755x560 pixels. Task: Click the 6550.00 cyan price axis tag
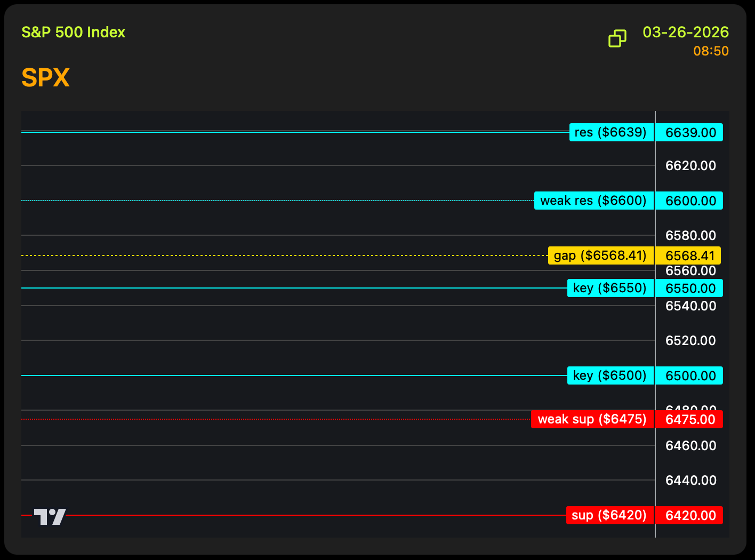click(x=689, y=288)
